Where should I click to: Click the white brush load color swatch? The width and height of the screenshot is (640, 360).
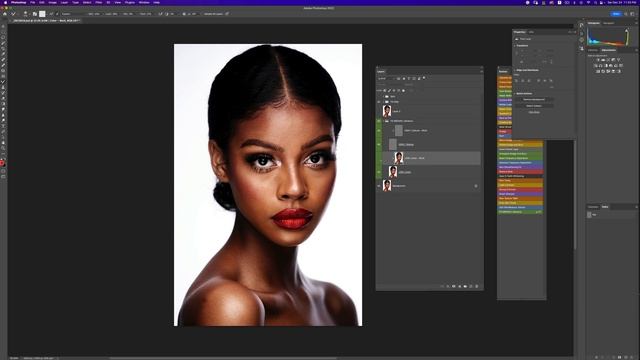42,14
